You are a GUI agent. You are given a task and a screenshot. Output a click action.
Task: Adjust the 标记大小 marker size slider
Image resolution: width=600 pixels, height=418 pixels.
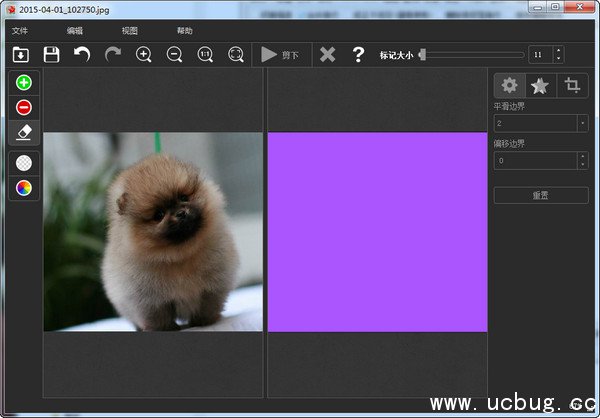coord(423,54)
